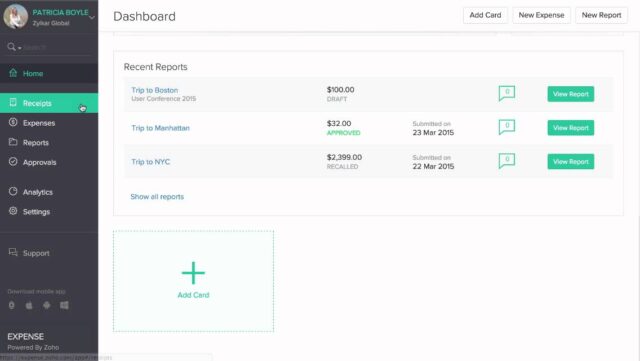
Task: Click the Show all reports link
Action: coord(157,196)
